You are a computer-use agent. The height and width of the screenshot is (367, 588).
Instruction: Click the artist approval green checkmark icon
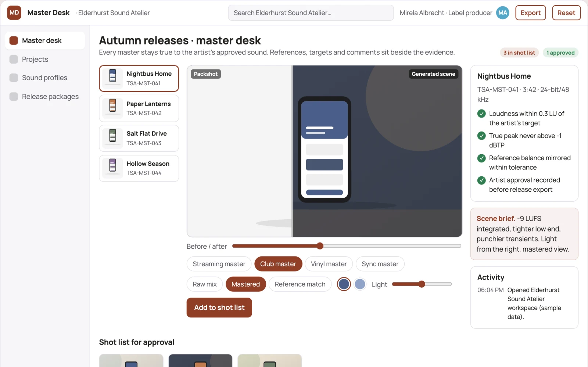pyautogui.click(x=481, y=180)
